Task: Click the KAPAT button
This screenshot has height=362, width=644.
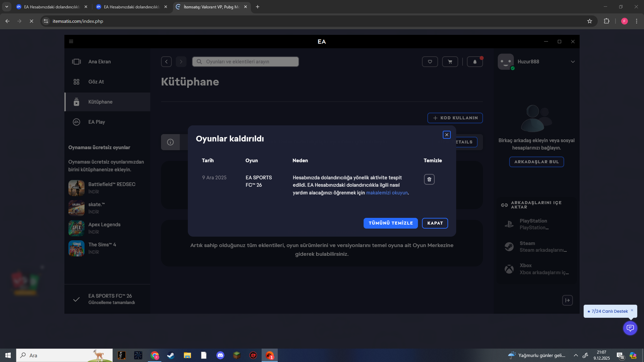Action: click(x=435, y=223)
